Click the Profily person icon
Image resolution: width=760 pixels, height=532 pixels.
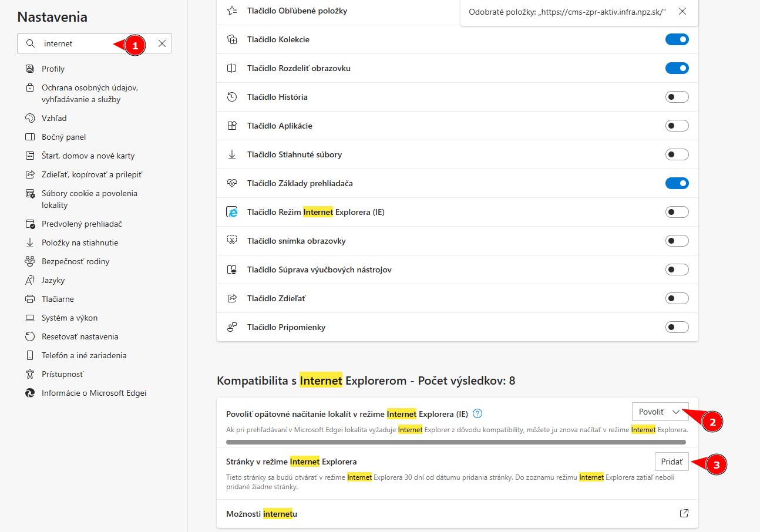(30, 69)
